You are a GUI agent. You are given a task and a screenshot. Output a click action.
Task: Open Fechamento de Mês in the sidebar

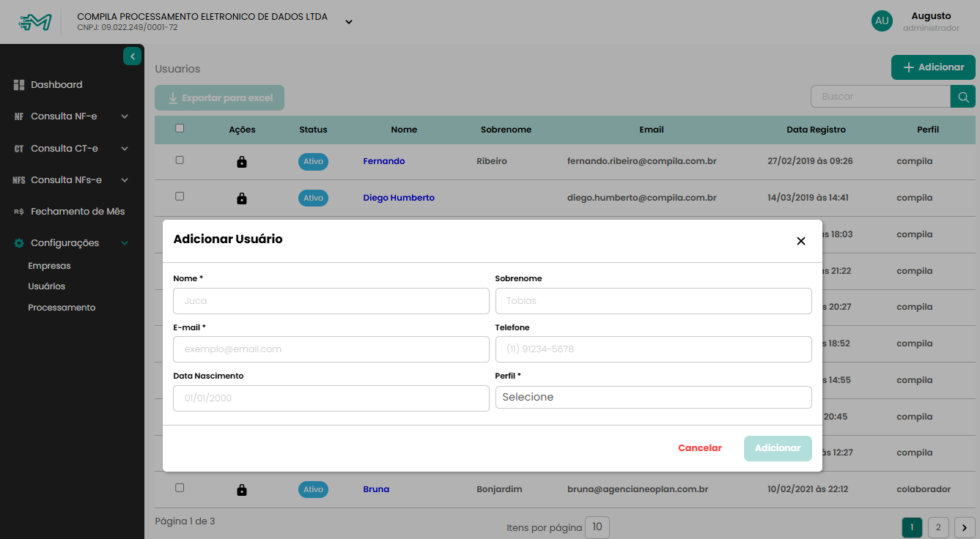(x=78, y=212)
